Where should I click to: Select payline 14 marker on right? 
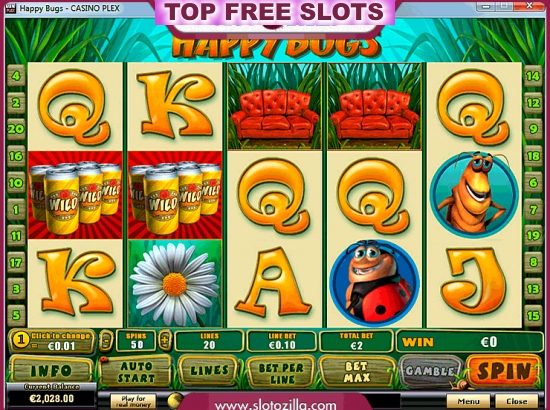click(533, 76)
